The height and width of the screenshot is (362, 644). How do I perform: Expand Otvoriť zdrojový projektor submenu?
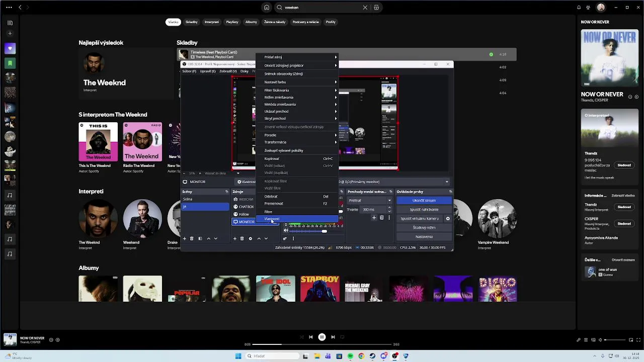pos(297,65)
